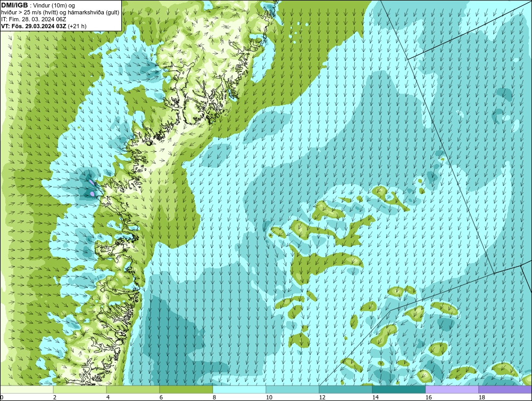
Task: Click the 8–10 m/s pale cyan legend band
Action: [x=239, y=389]
